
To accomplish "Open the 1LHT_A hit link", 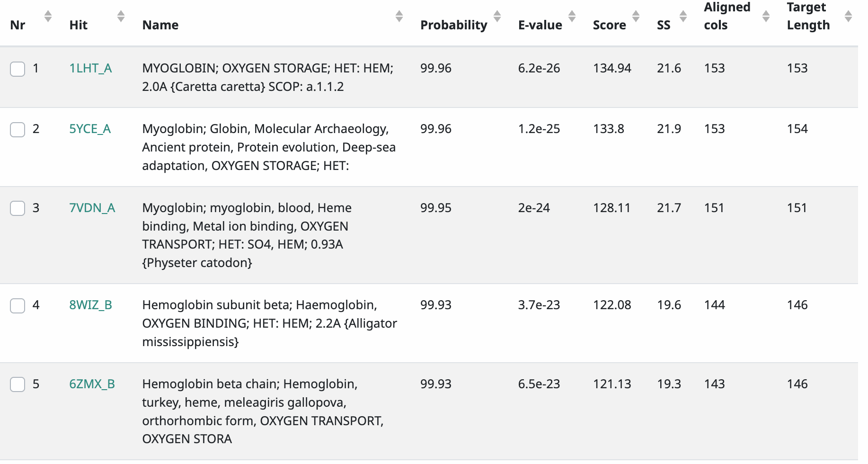I will (90, 68).
